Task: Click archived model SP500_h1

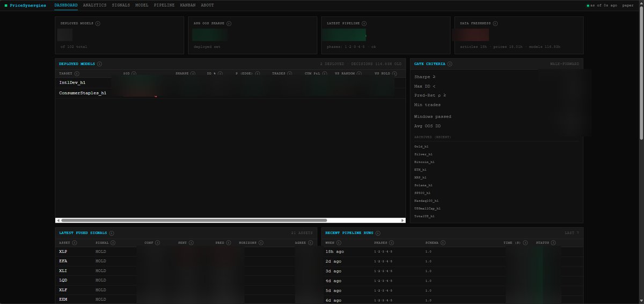Action: click(422, 192)
